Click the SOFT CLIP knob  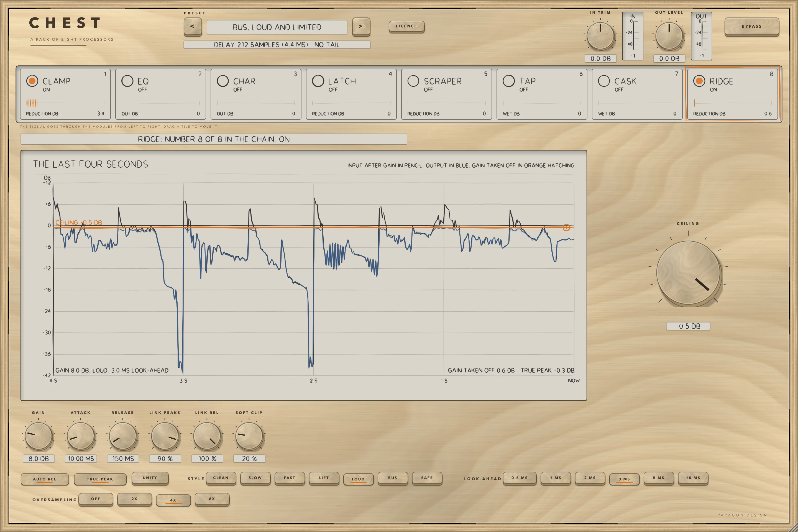pos(249,436)
